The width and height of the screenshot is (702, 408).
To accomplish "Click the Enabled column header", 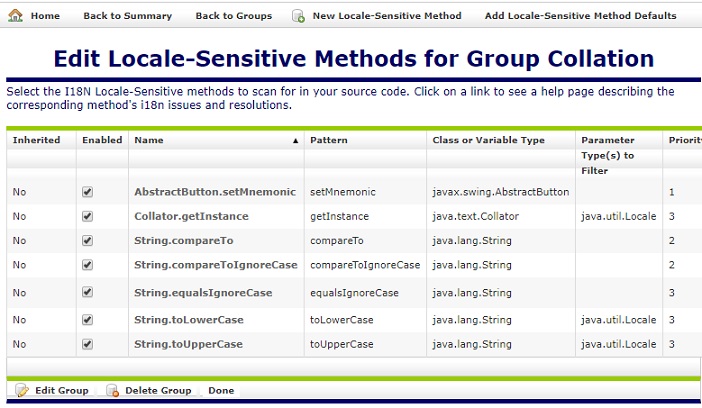I will 102,141.
